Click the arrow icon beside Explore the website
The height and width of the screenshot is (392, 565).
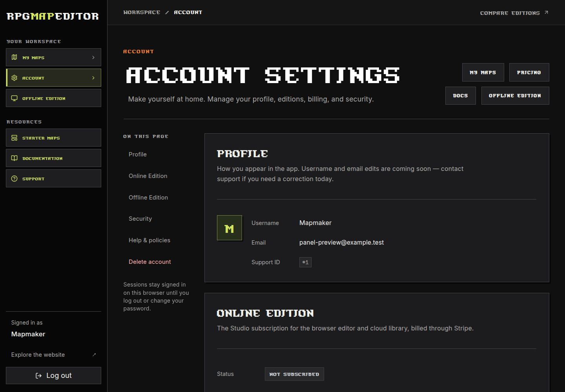pos(94,355)
